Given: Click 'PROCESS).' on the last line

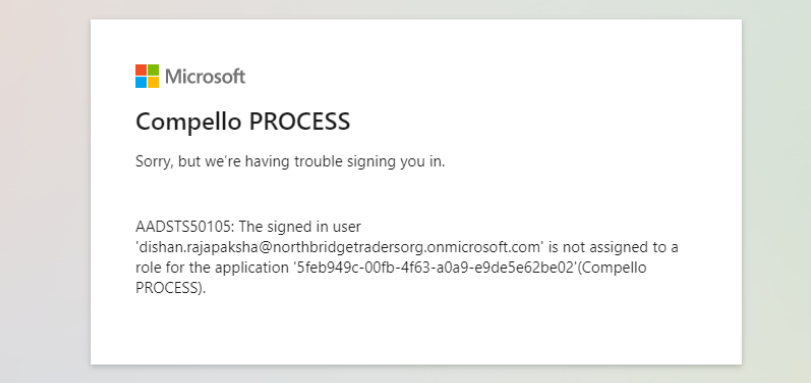Looking at the screenshot, I should coord(171,288).
